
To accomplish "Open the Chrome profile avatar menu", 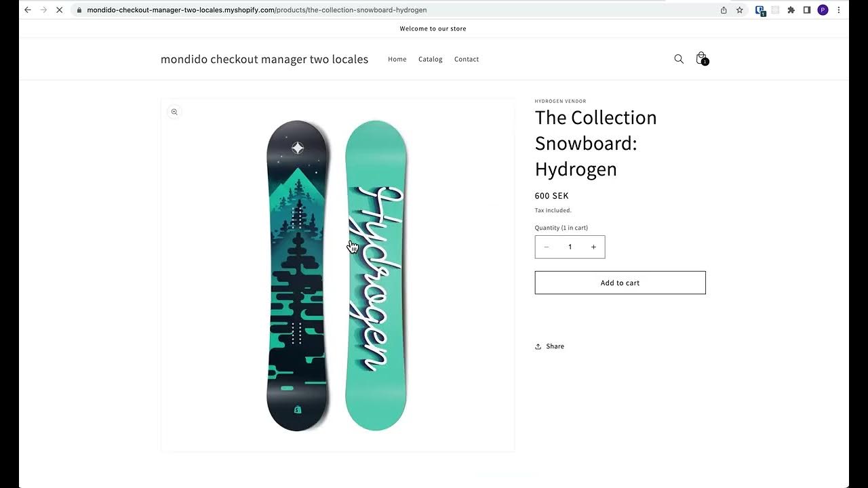I will pos(823,10).
